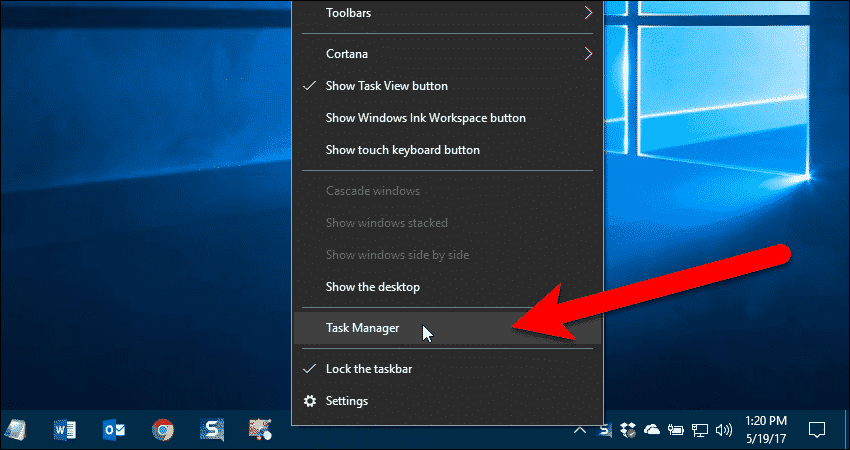850x450 pixels.
Task: Enable Show touch keyboard button
Action: [402, 150]
